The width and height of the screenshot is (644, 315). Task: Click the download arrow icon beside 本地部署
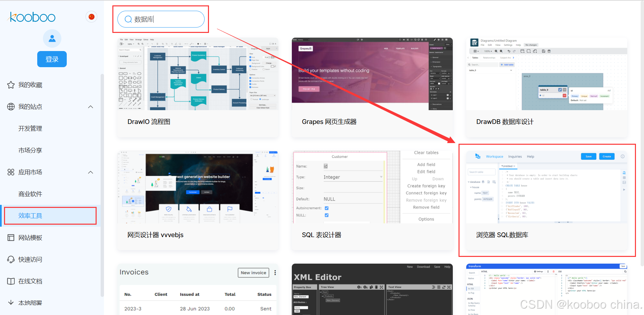[x=11, y=303]
